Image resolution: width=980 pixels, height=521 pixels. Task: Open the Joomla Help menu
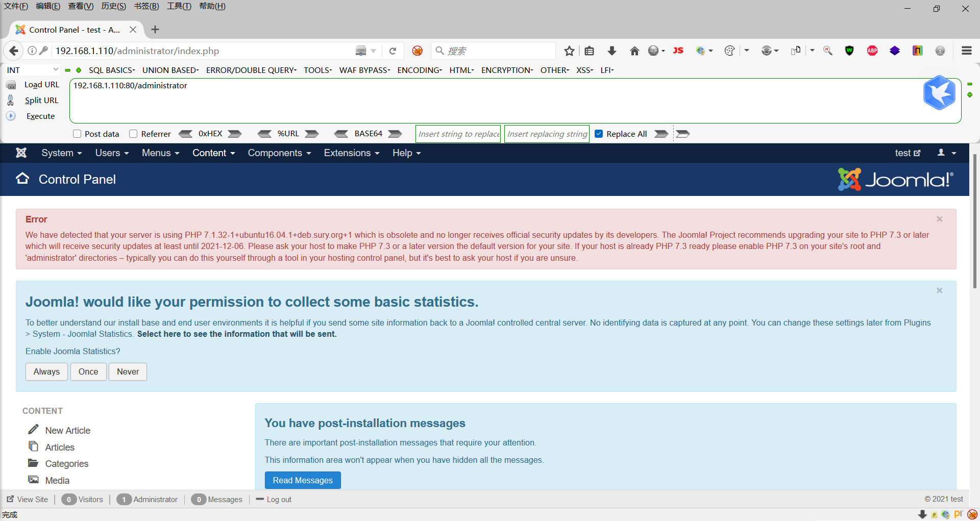click(x=406, y=153)
